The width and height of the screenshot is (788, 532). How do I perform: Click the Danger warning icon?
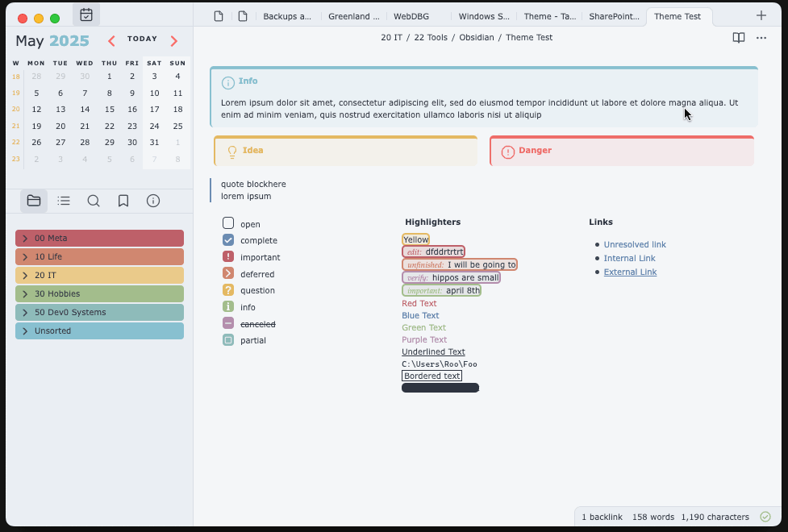(508, 152)
